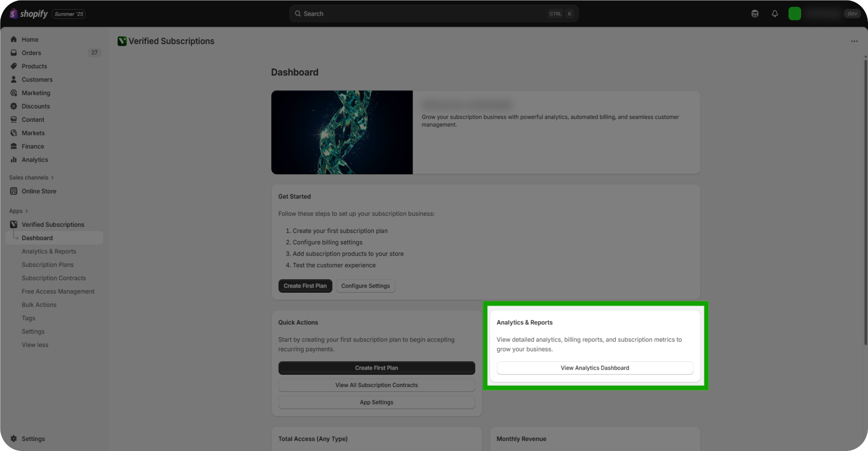Click View All Subscription Contracts

(x=376, y=385)
